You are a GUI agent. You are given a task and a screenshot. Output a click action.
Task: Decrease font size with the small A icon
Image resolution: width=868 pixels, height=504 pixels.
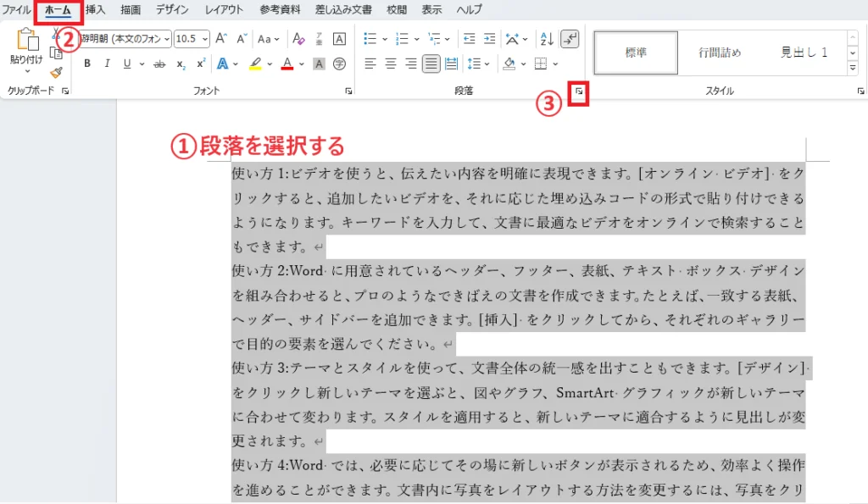tap(242, 39)
